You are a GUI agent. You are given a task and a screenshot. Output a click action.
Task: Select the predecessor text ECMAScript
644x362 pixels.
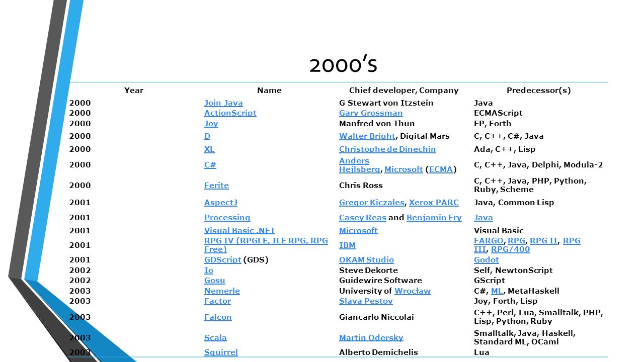[x=498, y=113]
